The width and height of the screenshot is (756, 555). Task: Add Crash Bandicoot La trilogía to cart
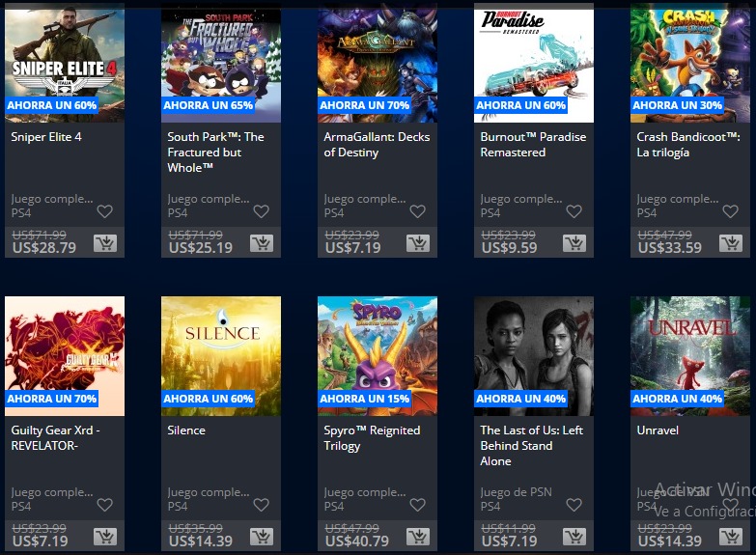click(731, 243)
